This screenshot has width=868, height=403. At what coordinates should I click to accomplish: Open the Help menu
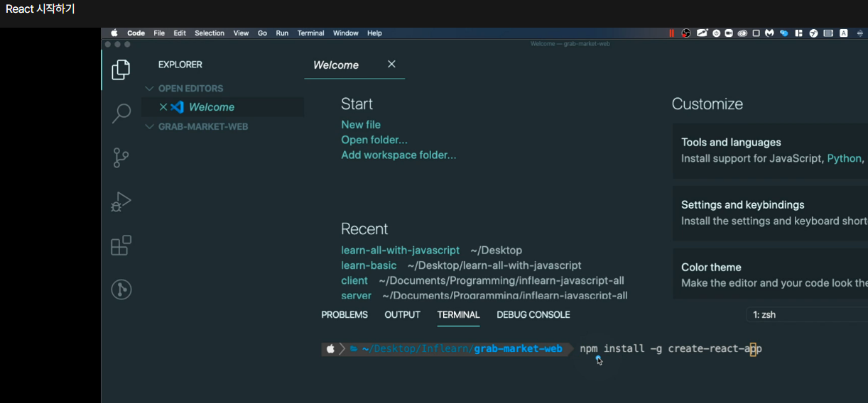pos(374,33)
